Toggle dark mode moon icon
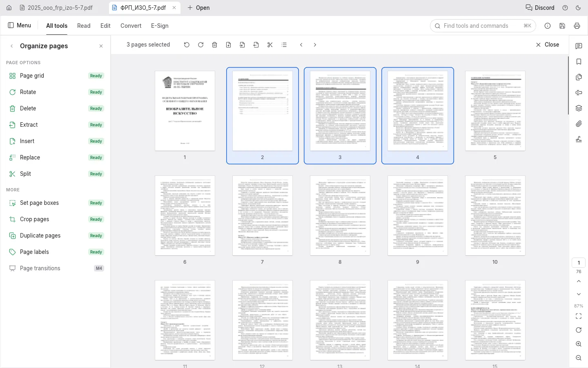This screenshot has width=588, height=368. tap(578, 8)
